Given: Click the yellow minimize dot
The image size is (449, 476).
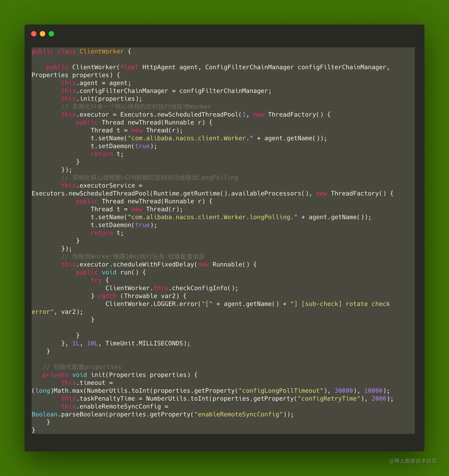Looking at the screenshot, I should tap(42, 34).
